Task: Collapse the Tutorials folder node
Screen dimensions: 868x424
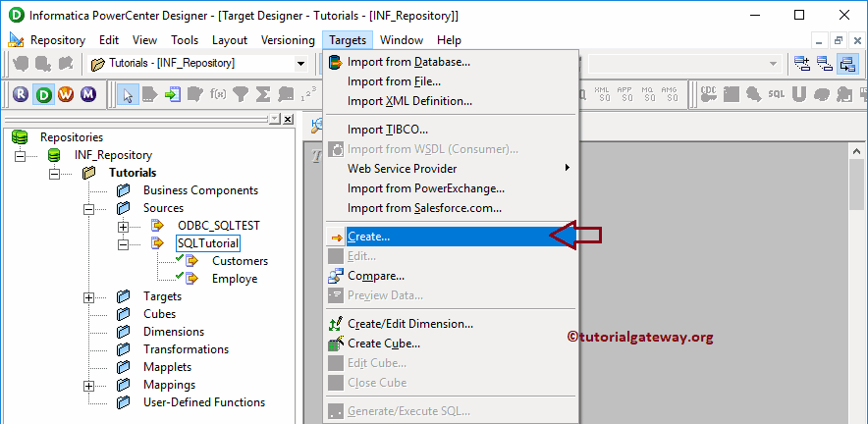Action: 54,174
